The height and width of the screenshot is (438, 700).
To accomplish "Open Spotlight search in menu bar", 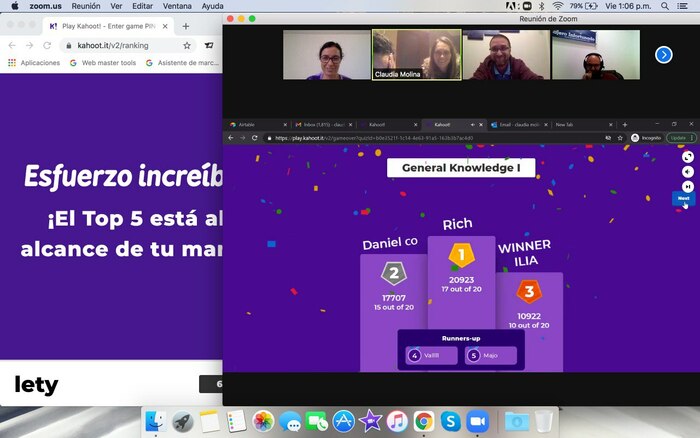I will 665,6.
